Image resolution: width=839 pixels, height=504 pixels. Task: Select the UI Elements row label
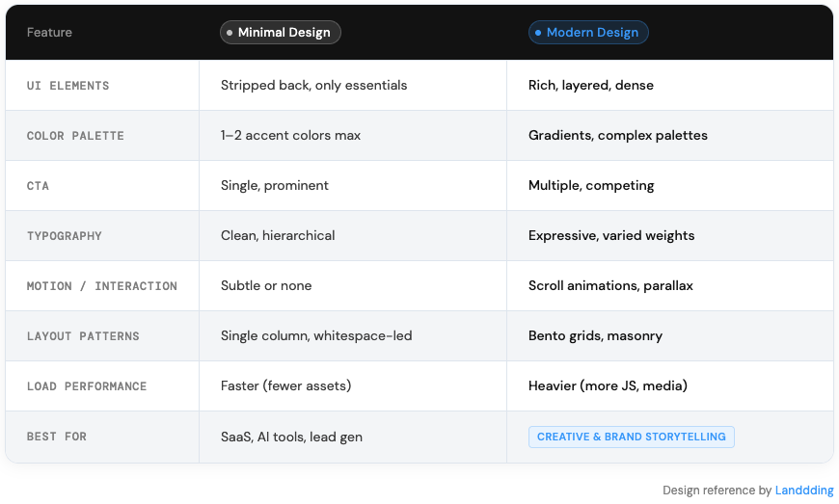pyautogui.click(x=68, y=86)
